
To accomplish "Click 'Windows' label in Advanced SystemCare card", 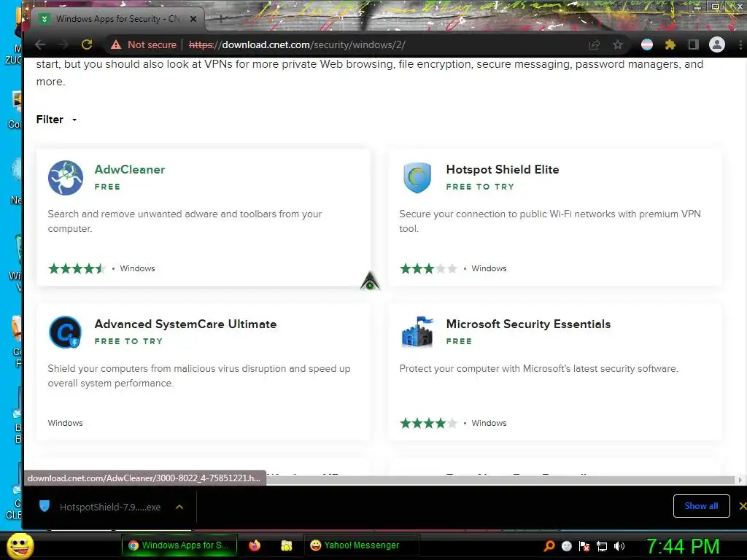I will 65,423.
